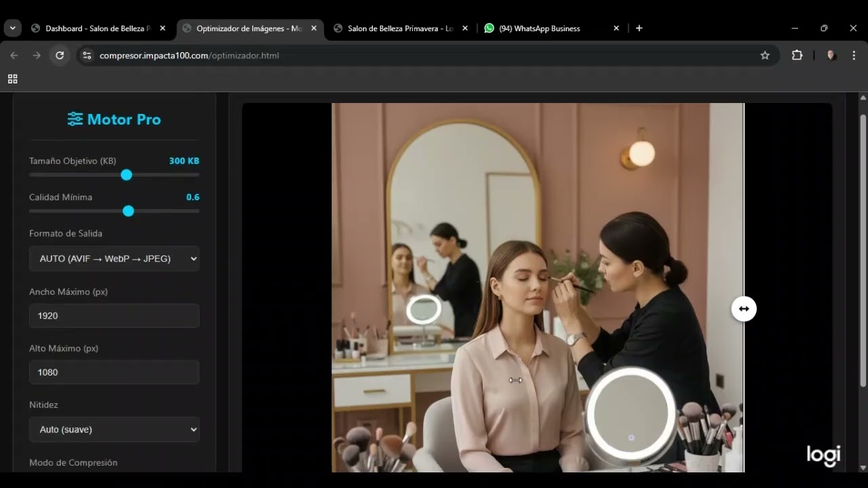The width and height of the screenshot is (868, 488).
Task: Minimize the browser window
Action: [795, 28]
